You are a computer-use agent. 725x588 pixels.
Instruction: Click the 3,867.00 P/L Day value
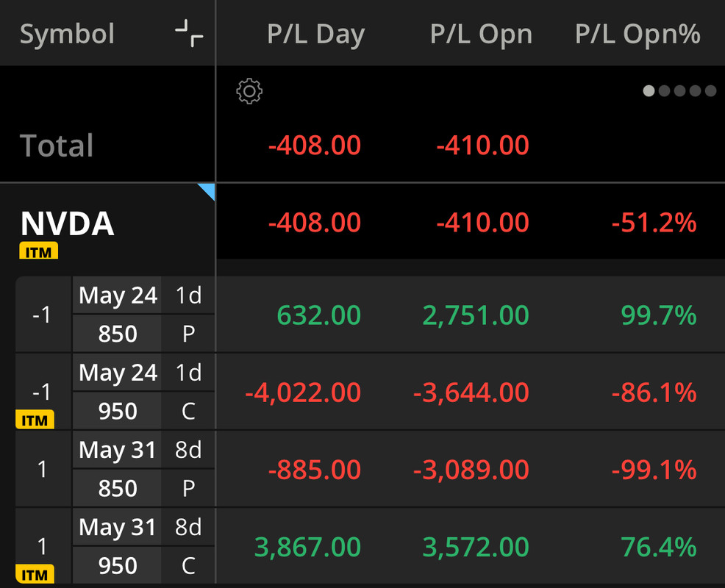pos(307,547)
